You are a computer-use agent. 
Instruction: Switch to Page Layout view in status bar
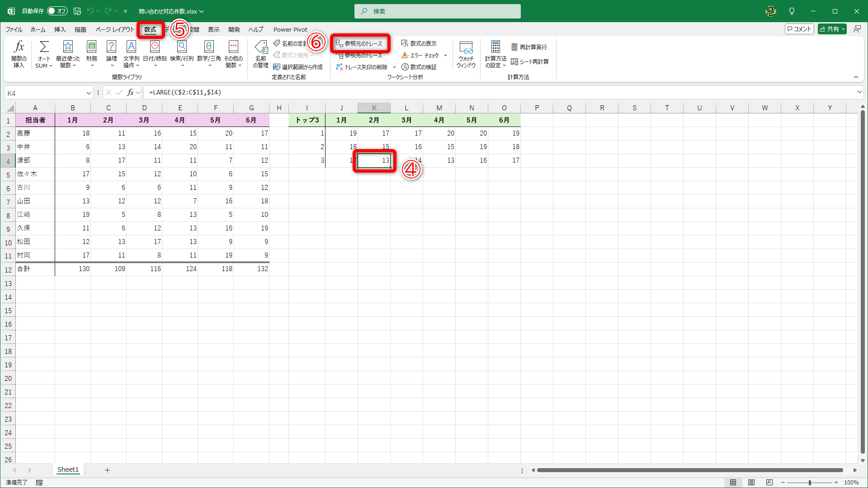tap(751, 482)
